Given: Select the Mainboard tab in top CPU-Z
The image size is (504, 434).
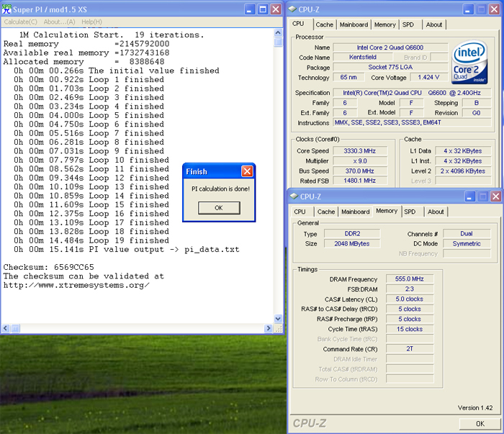Looking at the screenshot, I should click(354, 24).
